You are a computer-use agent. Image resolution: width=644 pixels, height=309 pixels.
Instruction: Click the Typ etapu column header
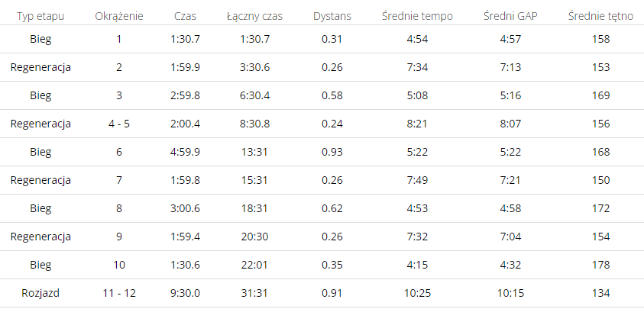40,17
